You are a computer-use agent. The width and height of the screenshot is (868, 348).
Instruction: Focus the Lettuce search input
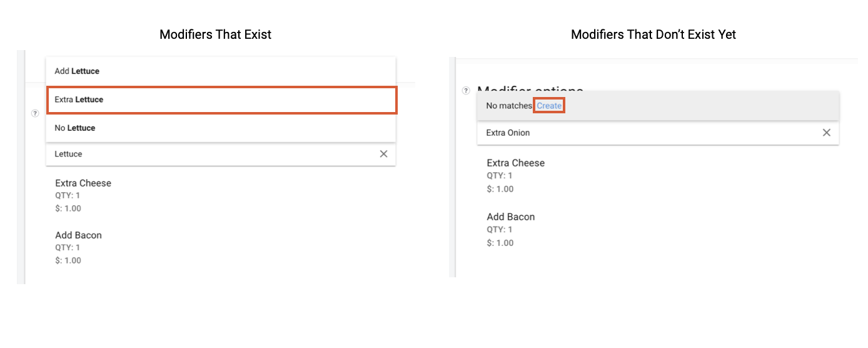coord(213,154)
